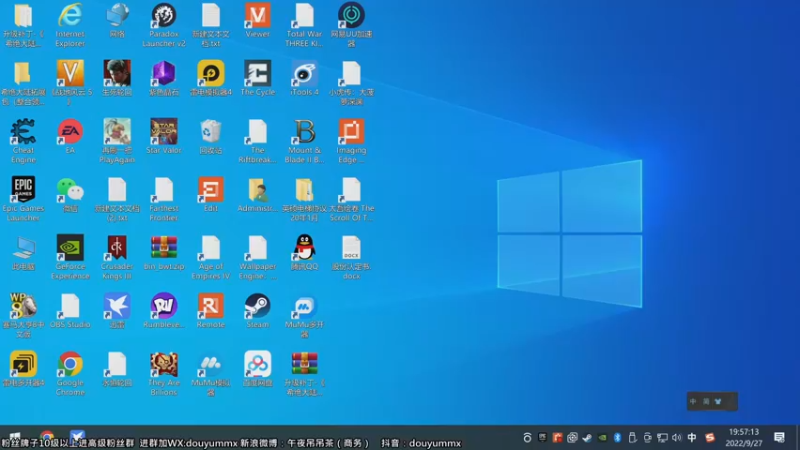800x450 pixels.
Task: Open the purple crystal game shortcut
Action: [164, 79]
